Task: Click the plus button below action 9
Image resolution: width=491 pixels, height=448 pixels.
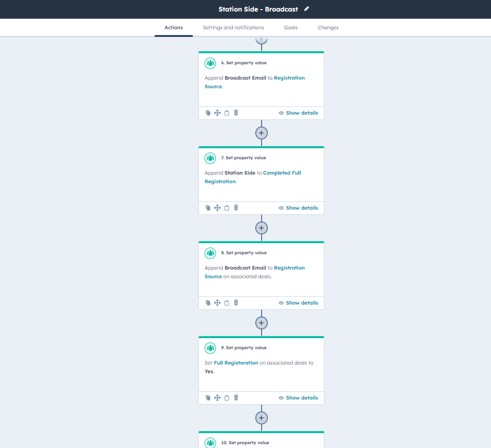Action: point(261,418)
